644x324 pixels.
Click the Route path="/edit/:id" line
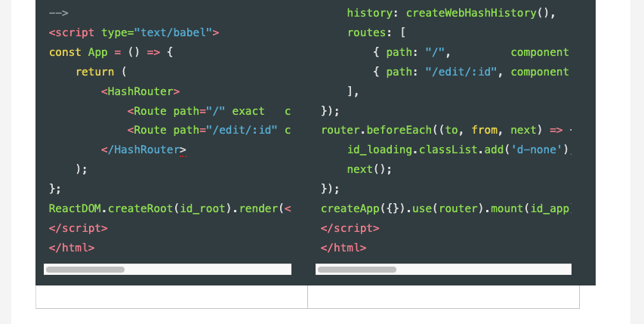click(208, 130)
